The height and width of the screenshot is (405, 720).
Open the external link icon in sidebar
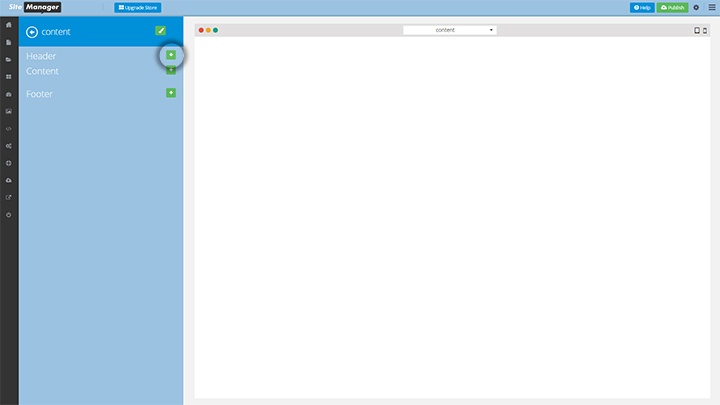click(x=9, y=197)
